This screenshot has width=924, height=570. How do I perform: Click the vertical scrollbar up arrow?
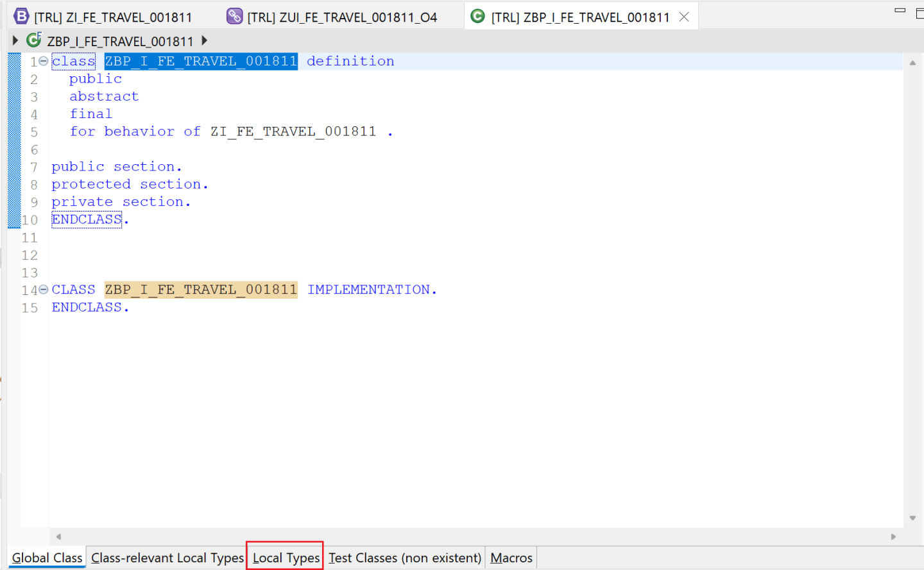pyautogui.click(x=912, y=63)
